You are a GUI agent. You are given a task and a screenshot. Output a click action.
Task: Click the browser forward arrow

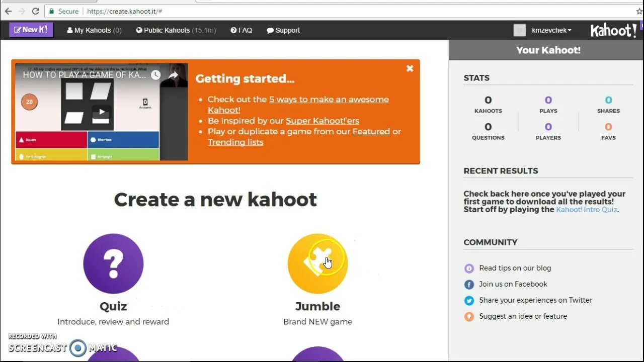pos(22,11)
